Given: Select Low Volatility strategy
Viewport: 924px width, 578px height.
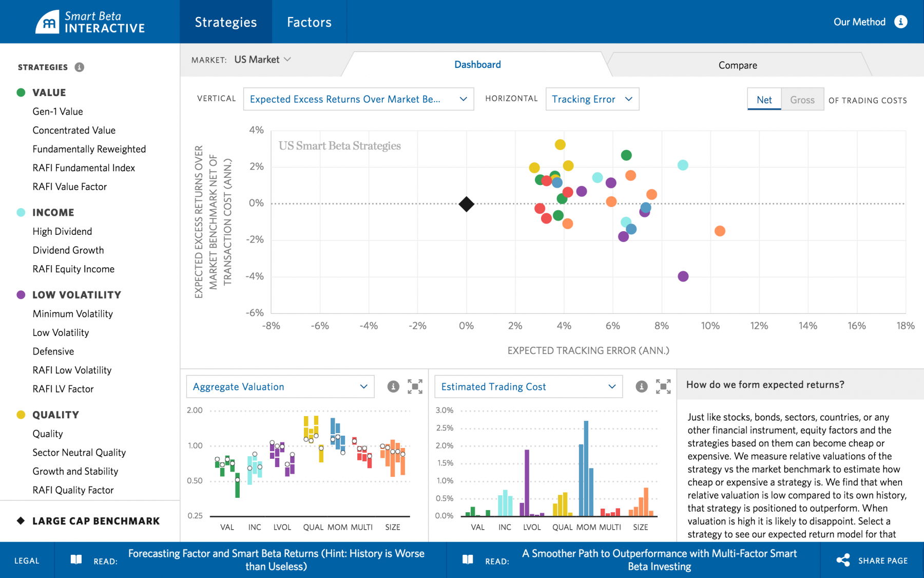Looking at the screenshot, I should [x=61, y=332].
